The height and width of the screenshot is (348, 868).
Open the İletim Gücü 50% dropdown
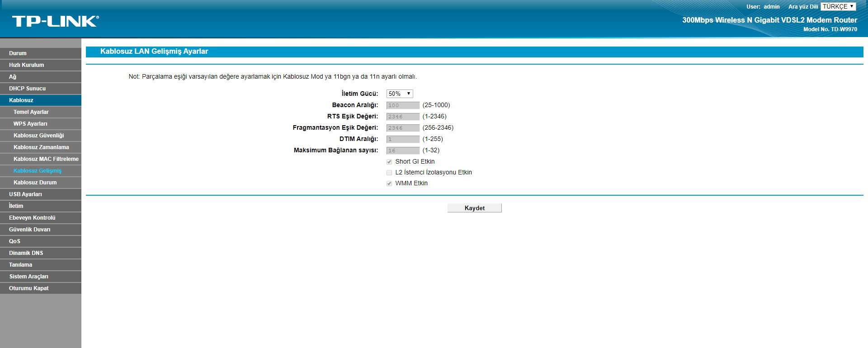[x=400, y=94]
